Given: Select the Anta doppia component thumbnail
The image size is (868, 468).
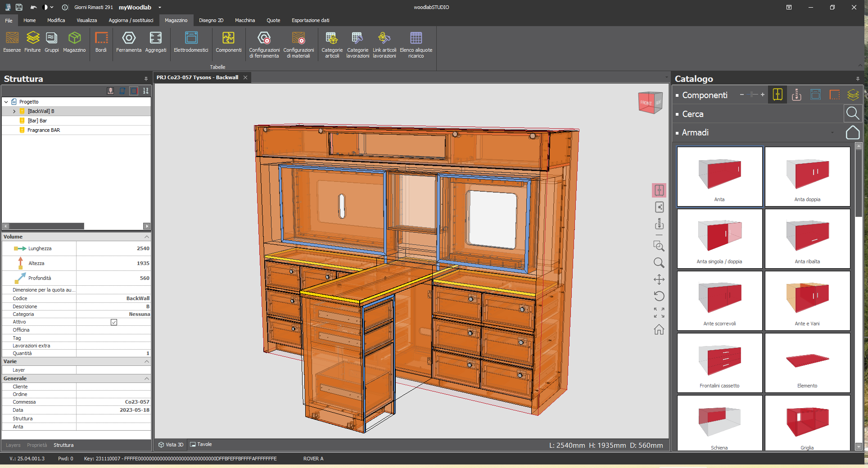Looking at the screenshot, I should point(807,176).
